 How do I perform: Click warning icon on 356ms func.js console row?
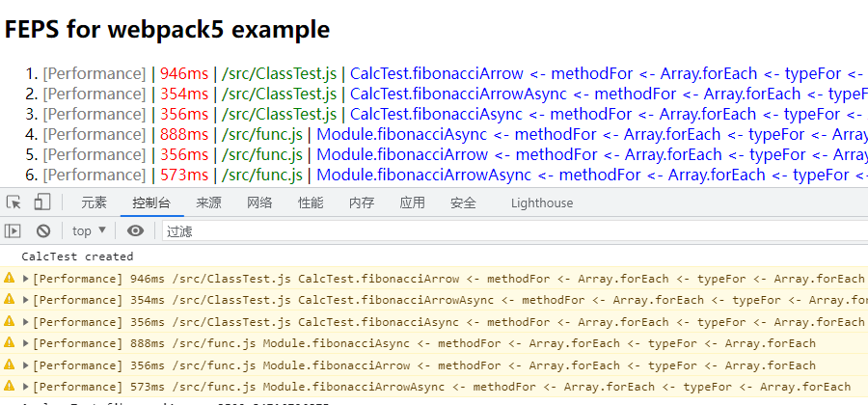click(x=9, y=364)
